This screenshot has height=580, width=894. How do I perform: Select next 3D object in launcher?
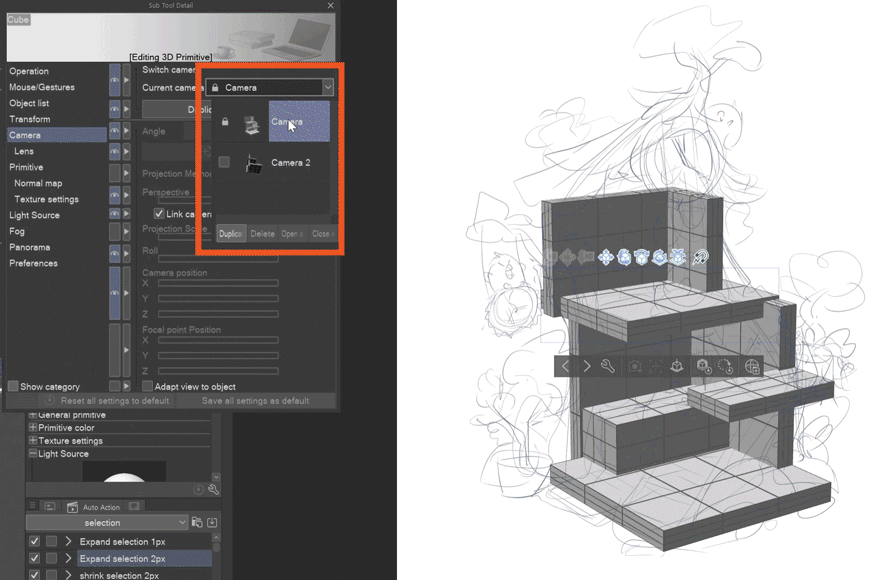click(587, 366)
